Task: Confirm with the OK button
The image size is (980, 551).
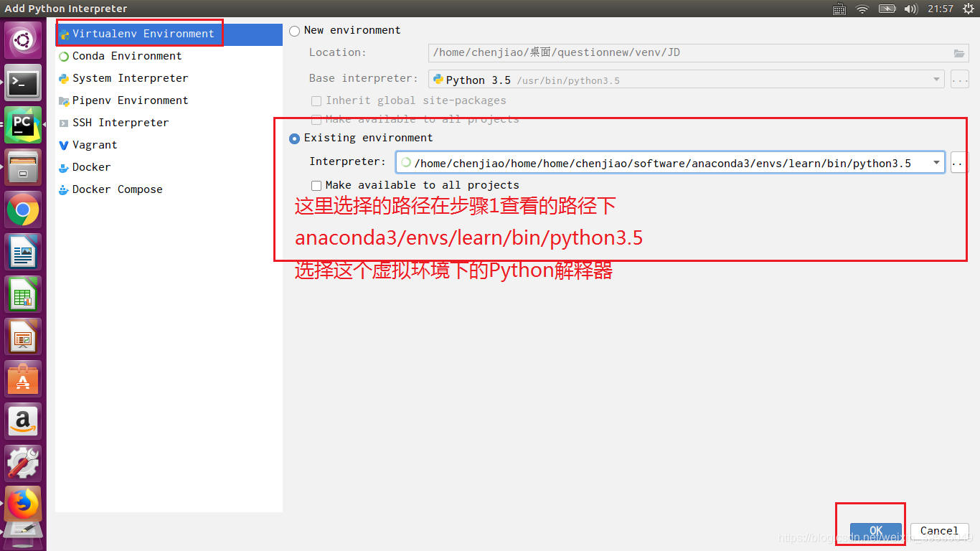Action: click(876, 531)
